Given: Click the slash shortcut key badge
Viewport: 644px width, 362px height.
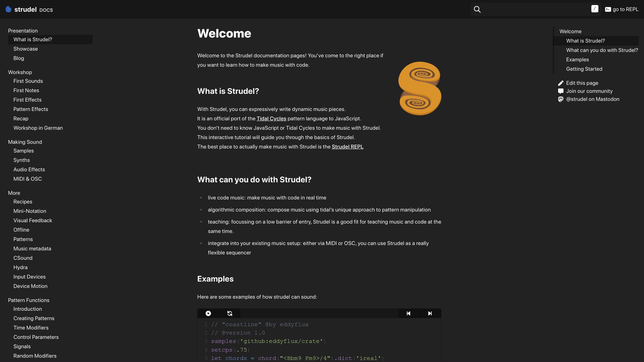Looking at the screenshot, I should tap(595, 9).
